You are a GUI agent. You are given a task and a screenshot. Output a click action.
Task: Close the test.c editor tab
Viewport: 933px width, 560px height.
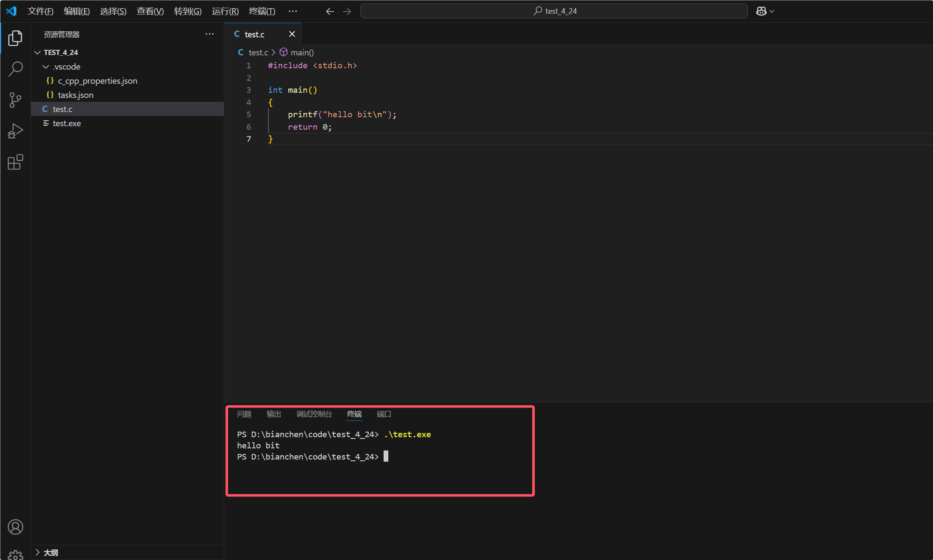[x=292, y=34]
